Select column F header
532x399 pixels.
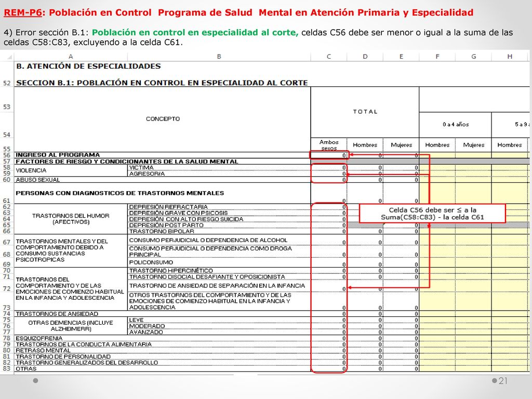pyautogui.click(x=437, y=57)
